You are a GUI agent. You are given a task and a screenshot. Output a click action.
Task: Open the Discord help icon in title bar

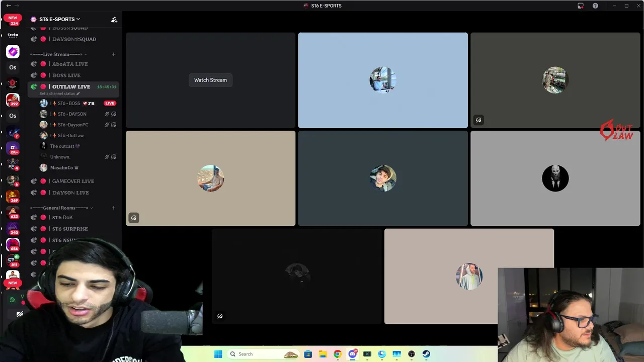[x=596, y=6]
